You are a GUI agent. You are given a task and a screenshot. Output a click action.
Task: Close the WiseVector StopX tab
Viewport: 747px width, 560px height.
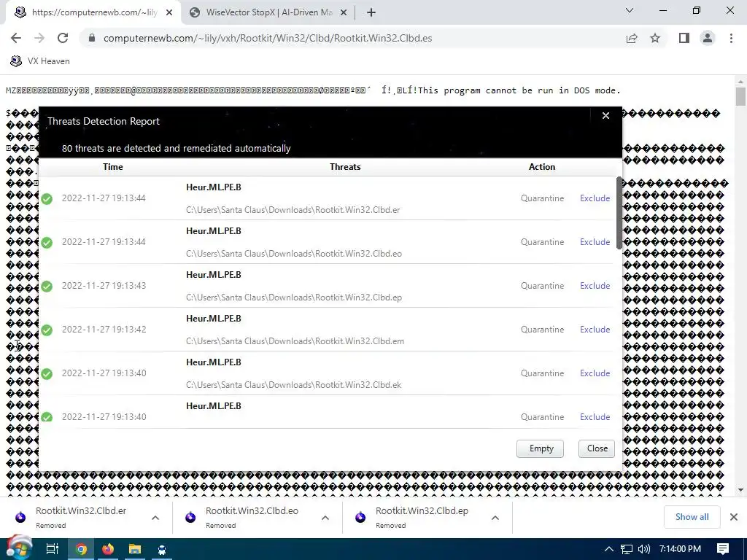[344, 13]
